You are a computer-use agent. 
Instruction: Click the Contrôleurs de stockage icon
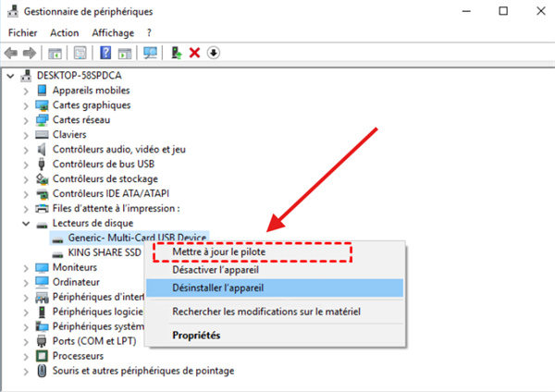(42, 179)
